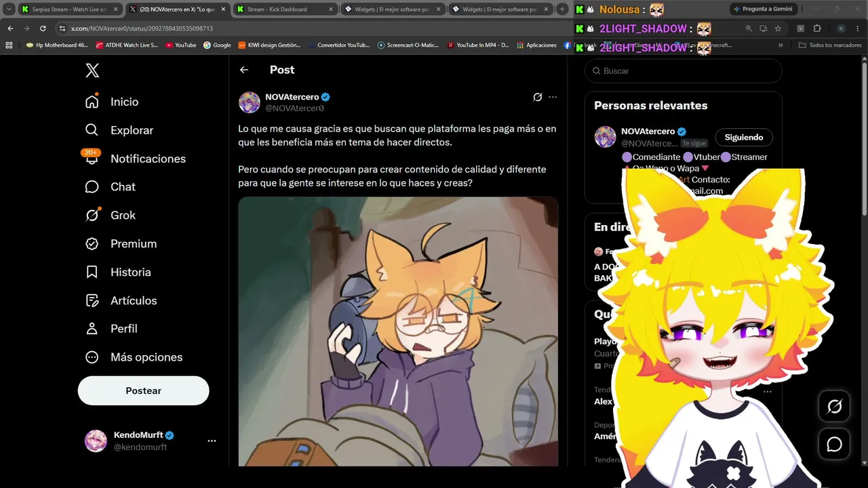The width and height of the screenshot is (868, 488).
Task: Open Notificaciones with the 20+ badge
Action: (135, 159)
